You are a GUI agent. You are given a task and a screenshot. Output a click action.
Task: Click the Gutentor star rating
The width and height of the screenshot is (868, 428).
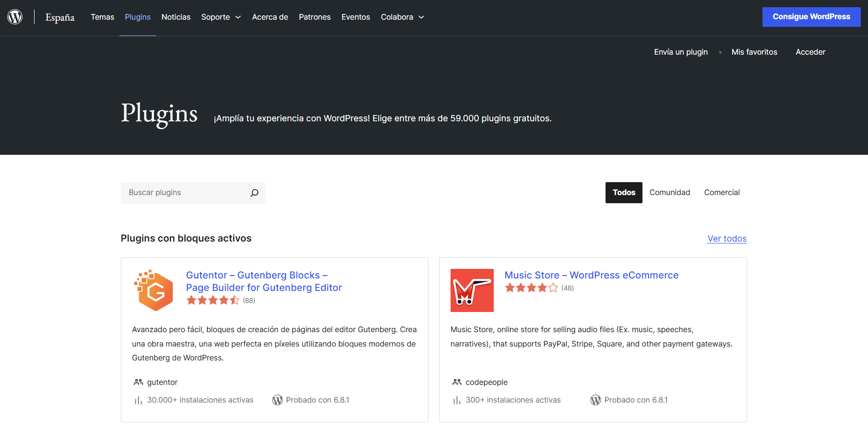click(213, 301)
